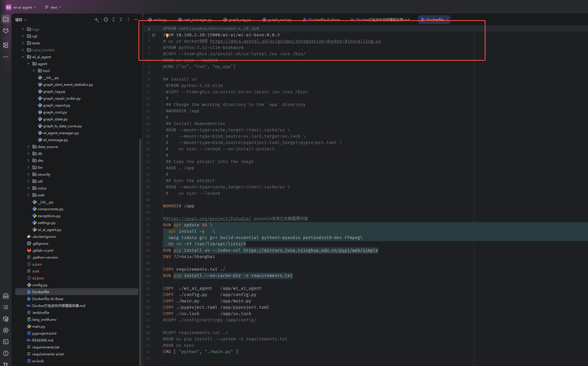Collapse all nodes in Project tree

click(x=121, y=20)
